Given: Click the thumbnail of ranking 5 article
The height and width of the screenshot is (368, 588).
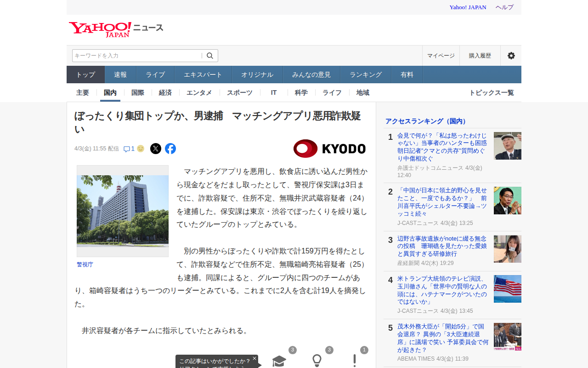Looking at the screenshot, I should pyautogui.click(x=508, y=337).
